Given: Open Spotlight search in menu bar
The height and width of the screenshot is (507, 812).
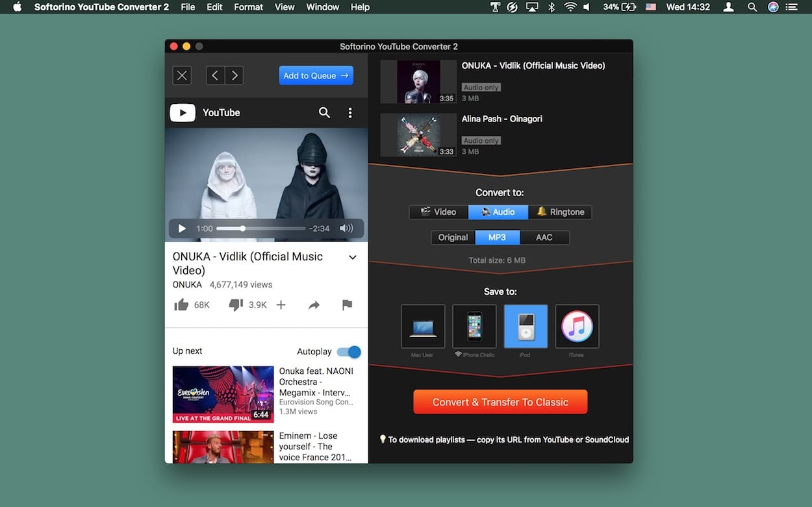Looking at the screenshot, I should [x=752, y=7].
